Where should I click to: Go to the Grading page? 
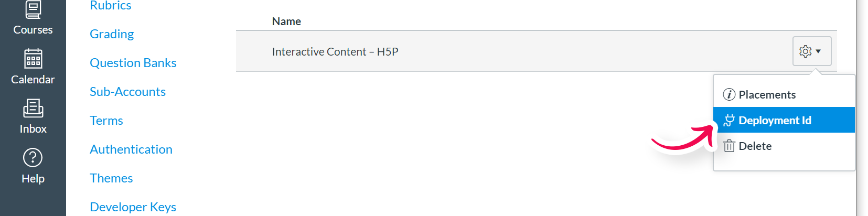point(112,34)
